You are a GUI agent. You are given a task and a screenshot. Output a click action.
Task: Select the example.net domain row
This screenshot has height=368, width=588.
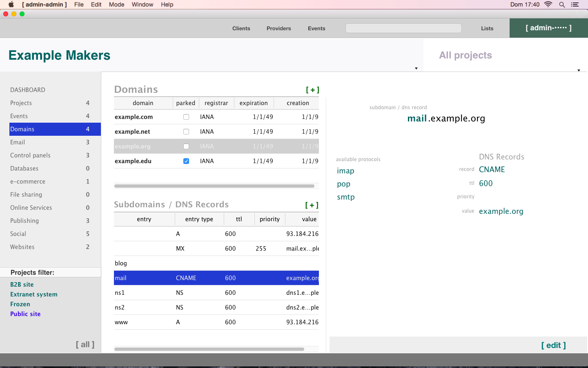(216, 132)
